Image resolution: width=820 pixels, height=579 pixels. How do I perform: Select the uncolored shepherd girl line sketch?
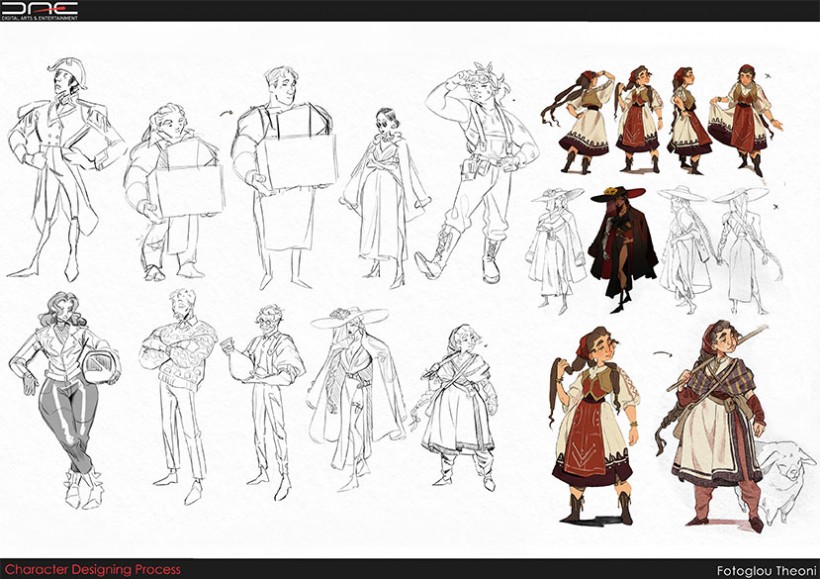pos(456,407)
